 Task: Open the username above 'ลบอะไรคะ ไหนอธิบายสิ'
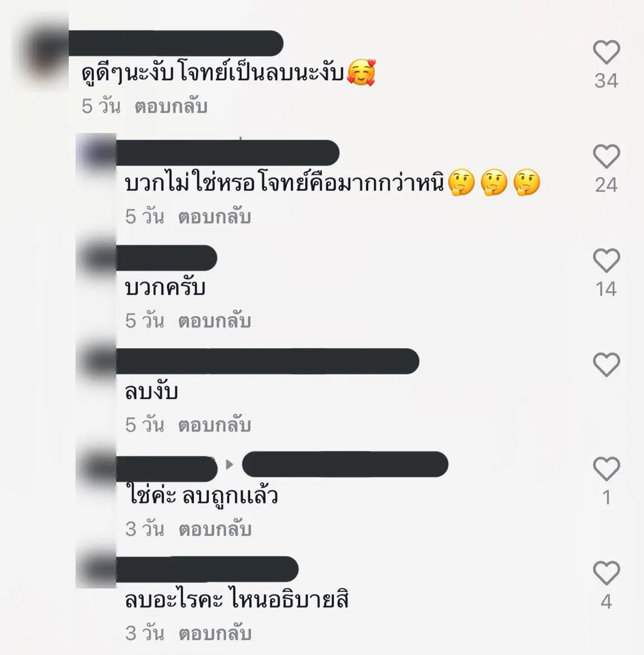coord(207,569)
